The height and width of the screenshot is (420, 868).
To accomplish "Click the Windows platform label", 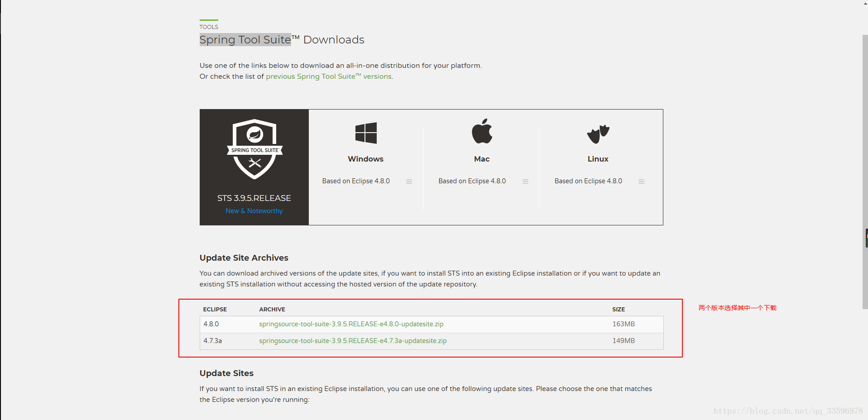I will click(365, 159).
